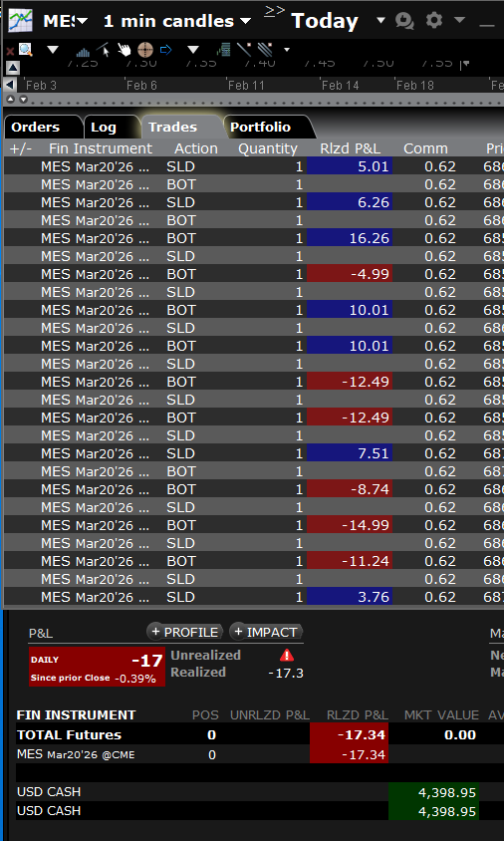This screenshot has width=504, height=841.
Task: Open the MES symbol dropdown
Action: [x=82, y=22]
